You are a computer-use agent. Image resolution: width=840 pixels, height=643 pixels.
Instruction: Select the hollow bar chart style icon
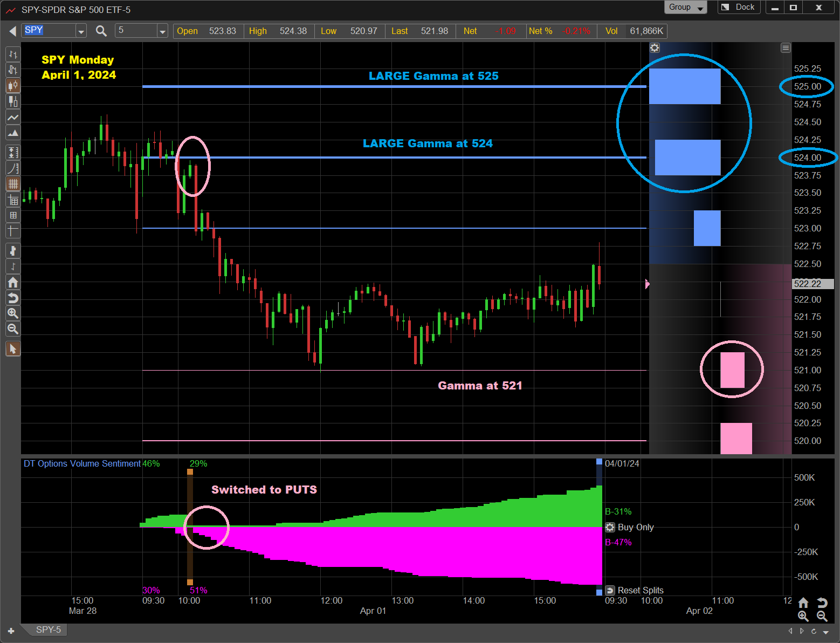click(13, 70)
